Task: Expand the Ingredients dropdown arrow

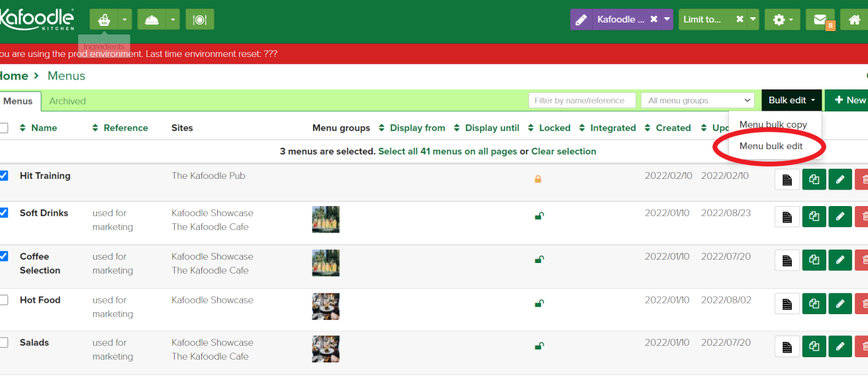Action: point(125,19)
